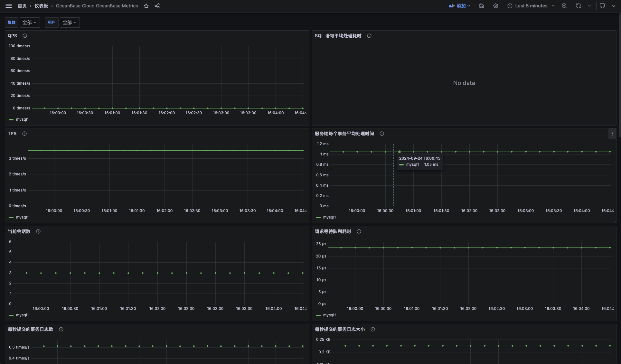Open the 添加 add menu
Image resolution: width=621 pixels, height=364 pixels.
pos(460,6)
